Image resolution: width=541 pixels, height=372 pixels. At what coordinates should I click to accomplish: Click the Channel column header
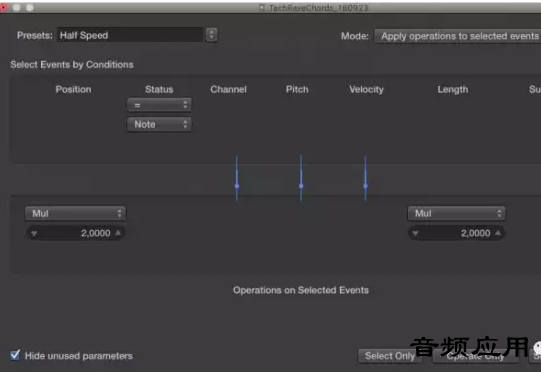click(x=228, y=89)
